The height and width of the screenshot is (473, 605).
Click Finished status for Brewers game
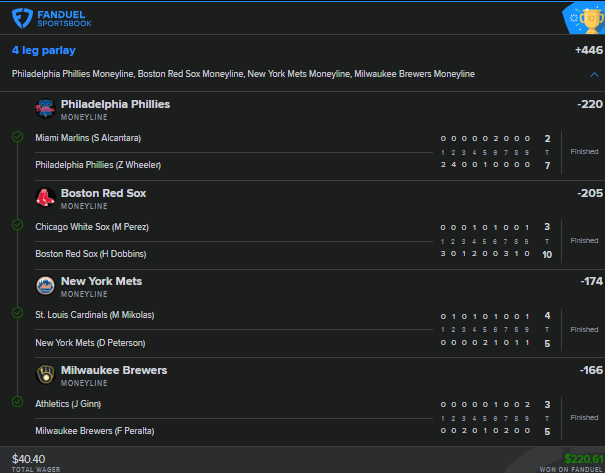(584, 418)
